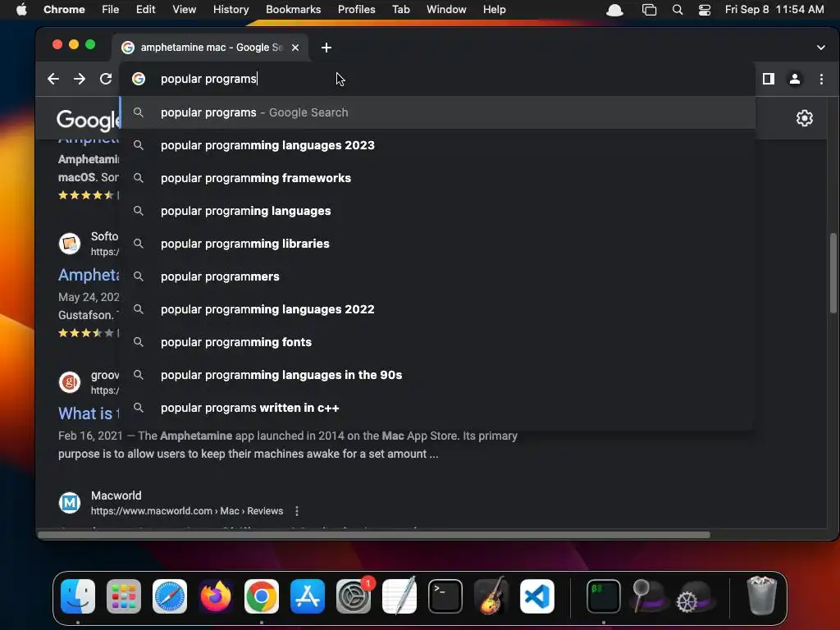Open the Tab menu

[400, 10]
